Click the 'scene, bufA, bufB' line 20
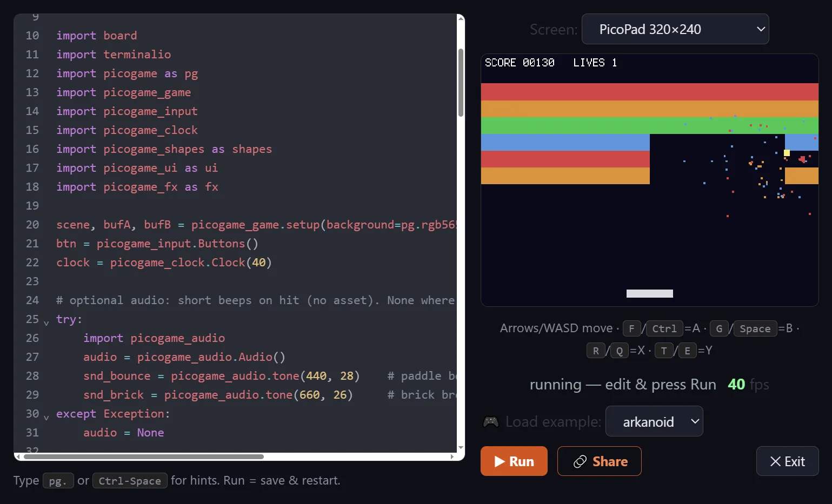Viewport: 832px width, 504px height. pos(257,225)
